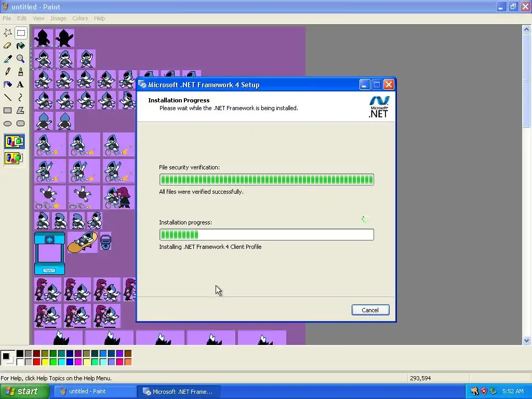Pick the Fill With Color bucket tool
The width and height of the screenshot is (532, 399).
(21, 46)
